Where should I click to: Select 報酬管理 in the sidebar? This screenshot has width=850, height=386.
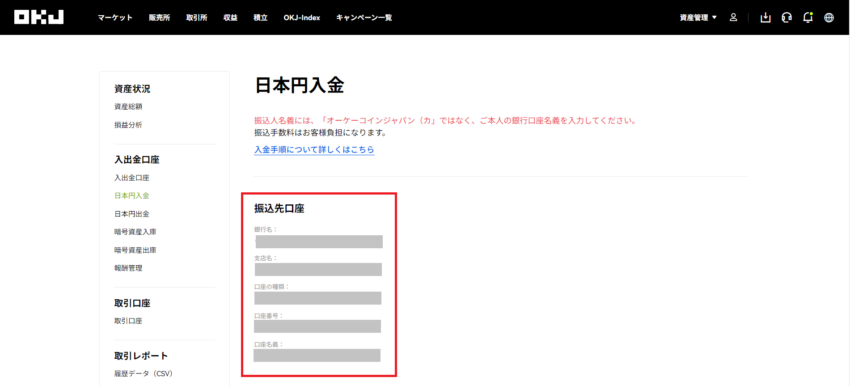click(128, 268)
